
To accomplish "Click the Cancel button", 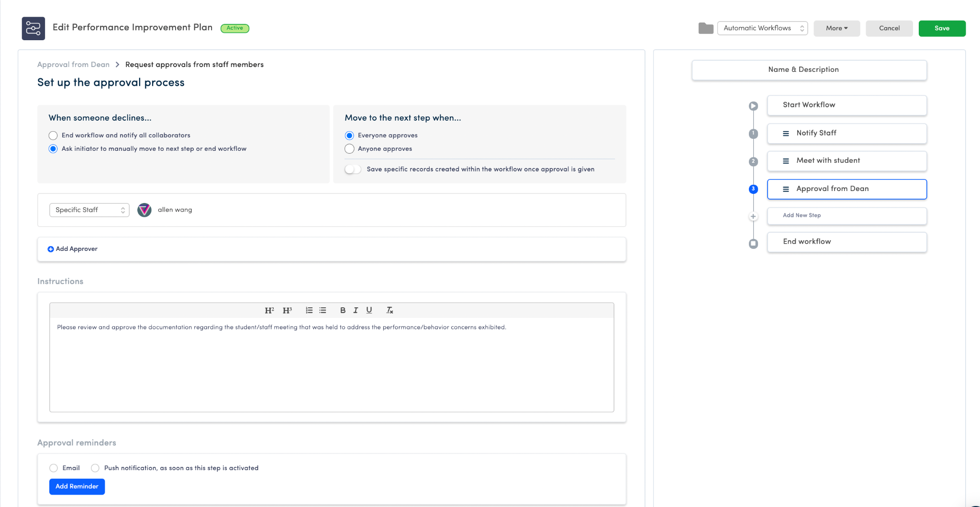I will tap(889, 28).
